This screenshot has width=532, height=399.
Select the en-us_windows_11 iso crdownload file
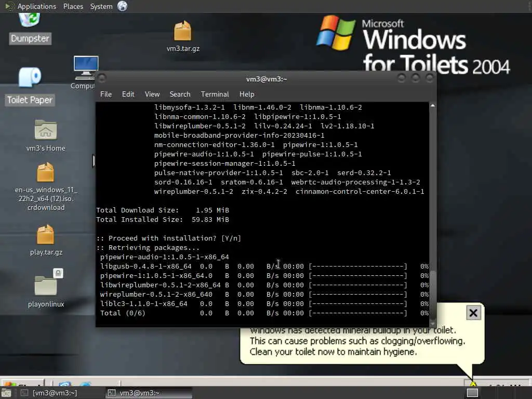coord(46,187)
